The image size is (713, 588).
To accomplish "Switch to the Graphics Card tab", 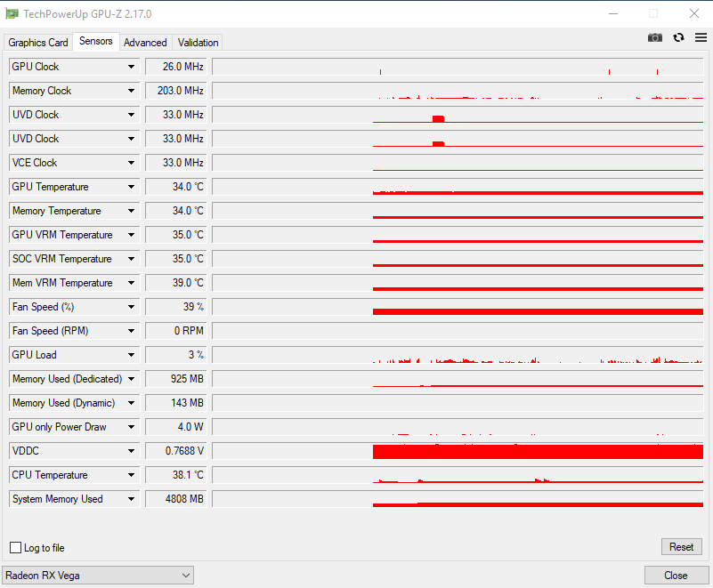I will [38, 43].
